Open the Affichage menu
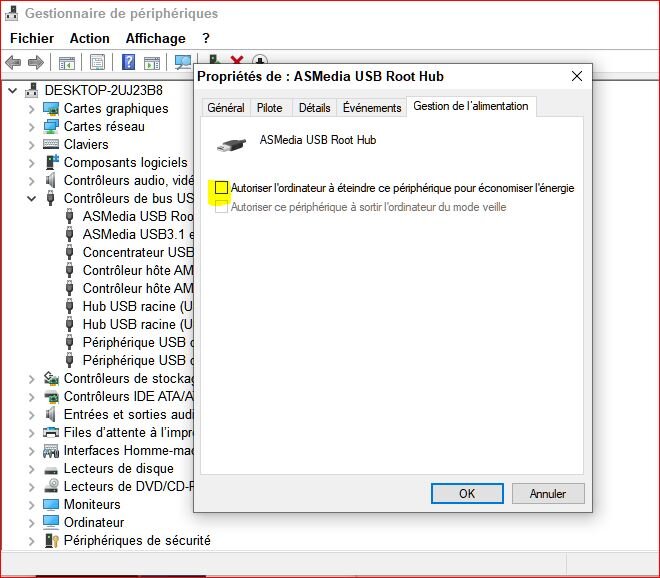The height and width of the screenshot is (578, 660). 156,38
